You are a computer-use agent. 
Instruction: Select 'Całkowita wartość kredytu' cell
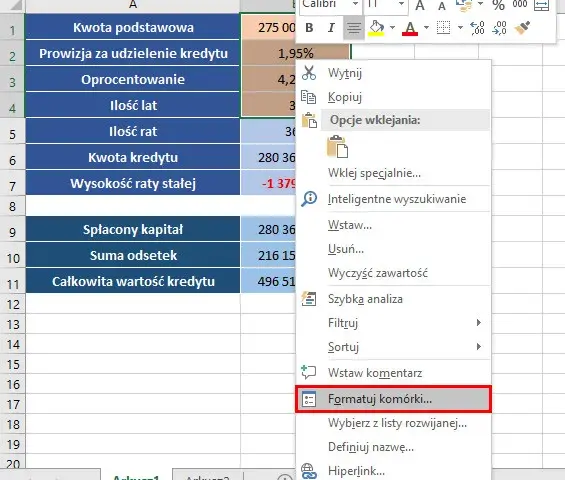point(133,281)
